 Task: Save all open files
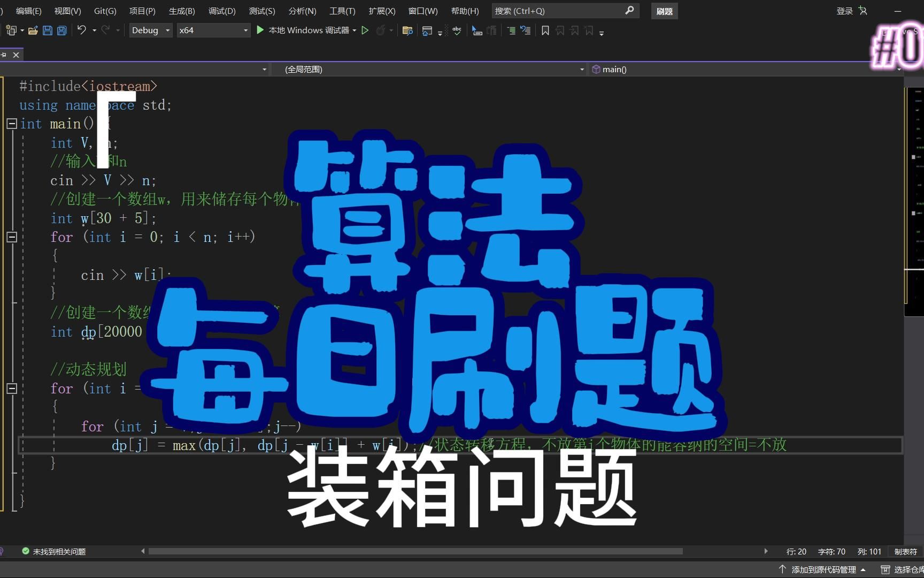[x=61, y=31]
